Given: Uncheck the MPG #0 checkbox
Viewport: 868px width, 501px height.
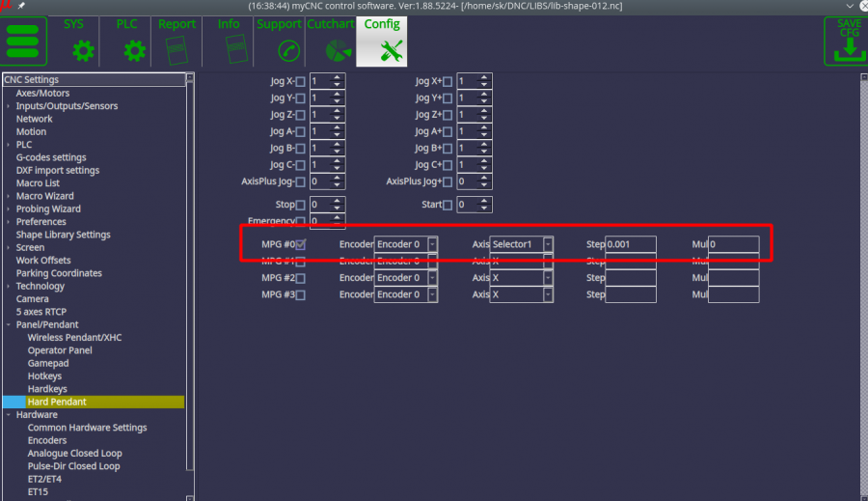Looking at the screenshot, I should tap(301, 244).
